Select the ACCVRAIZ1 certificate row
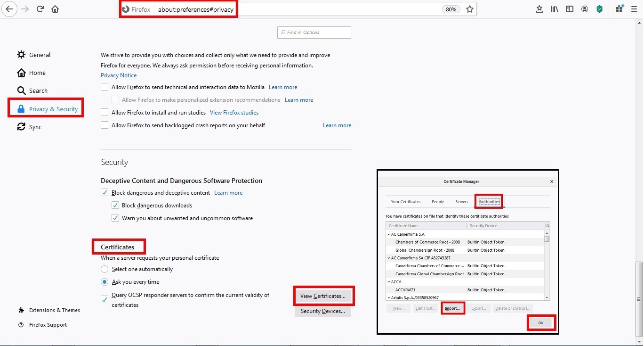Screen dimensions: 644x346 point(465,290)
